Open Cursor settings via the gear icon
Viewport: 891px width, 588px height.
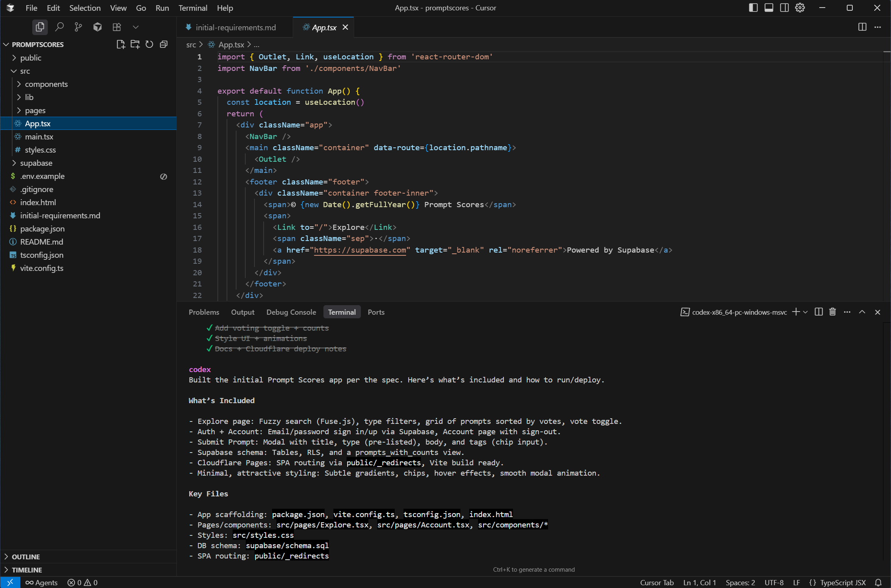click(800, 8)
